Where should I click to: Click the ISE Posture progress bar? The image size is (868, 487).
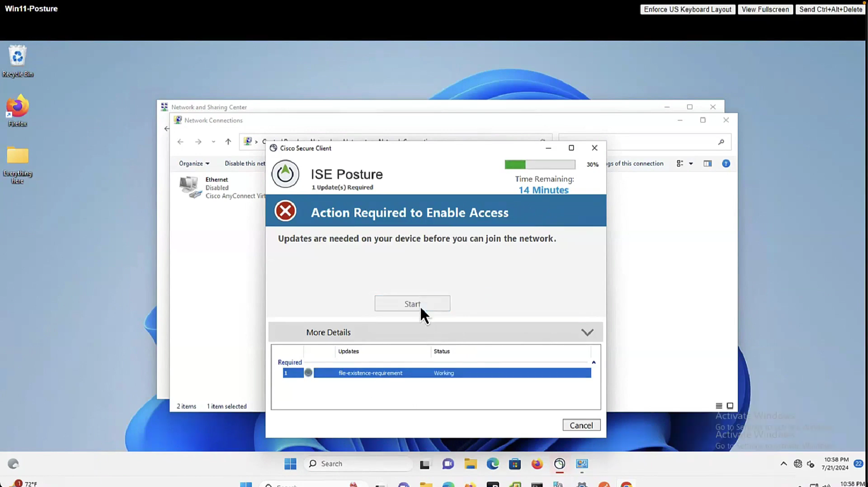point(540,164)
